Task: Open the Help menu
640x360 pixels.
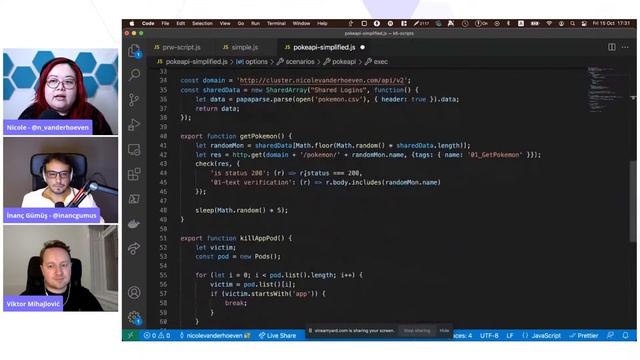Action: 322,24
